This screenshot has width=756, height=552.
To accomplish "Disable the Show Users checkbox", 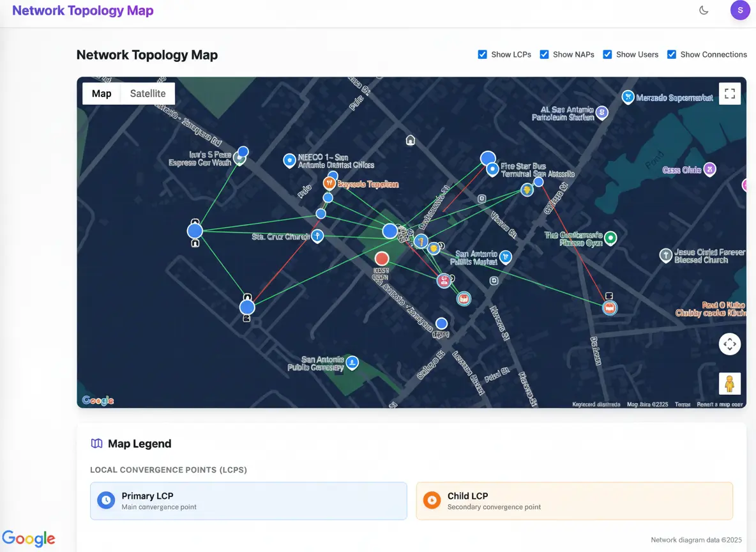I will (x=608, y=54).
